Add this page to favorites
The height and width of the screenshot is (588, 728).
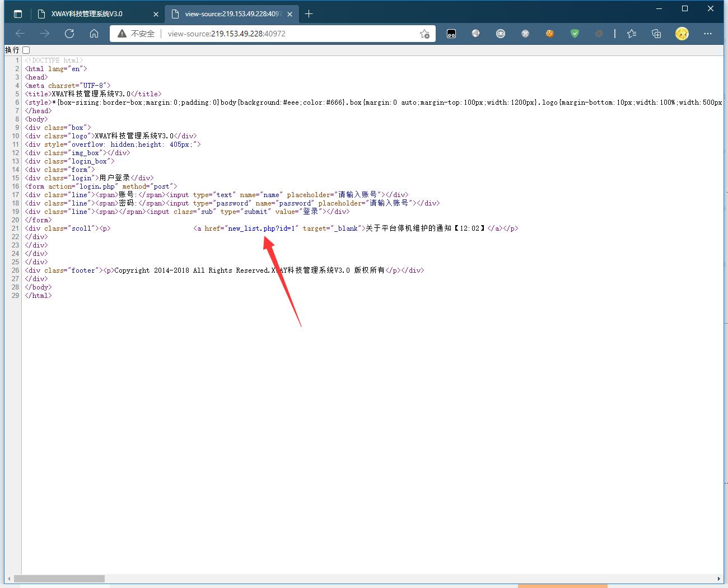[x=425, y=34]
